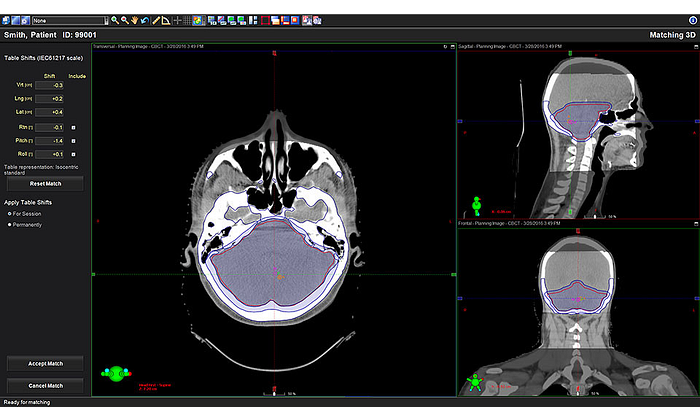Select the green zoom-in magnifier tool

click(x=115, y=21)
